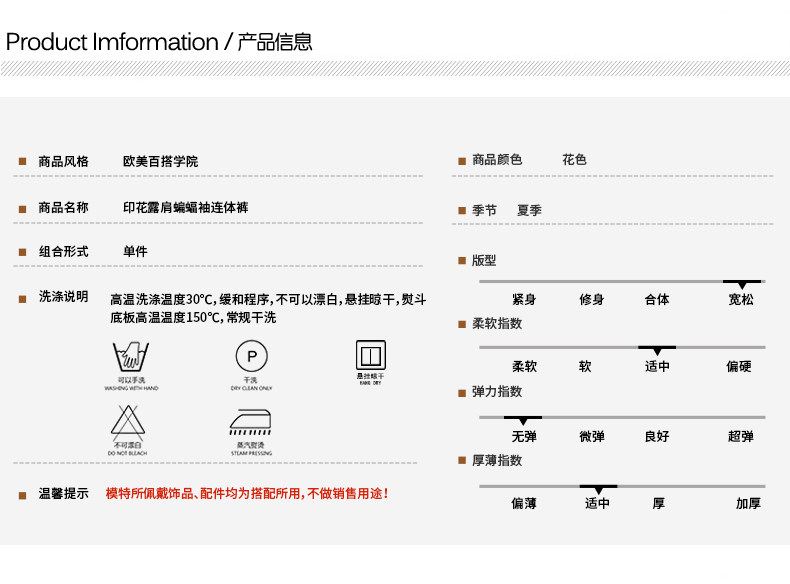Screen dimensions: 790x584
Task: Click the 修身 fit option
Action: pyautogui.click(x=591, y=300)
